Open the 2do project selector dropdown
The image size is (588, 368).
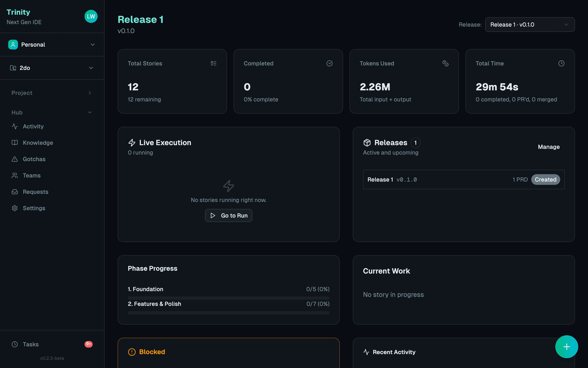tap(52, 68)
